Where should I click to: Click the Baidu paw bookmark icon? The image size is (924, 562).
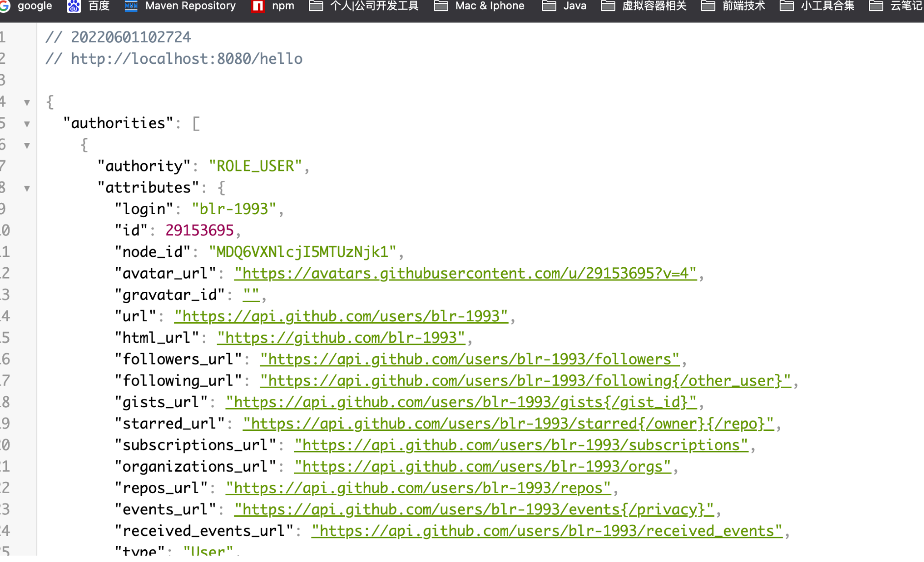point(74,6)
